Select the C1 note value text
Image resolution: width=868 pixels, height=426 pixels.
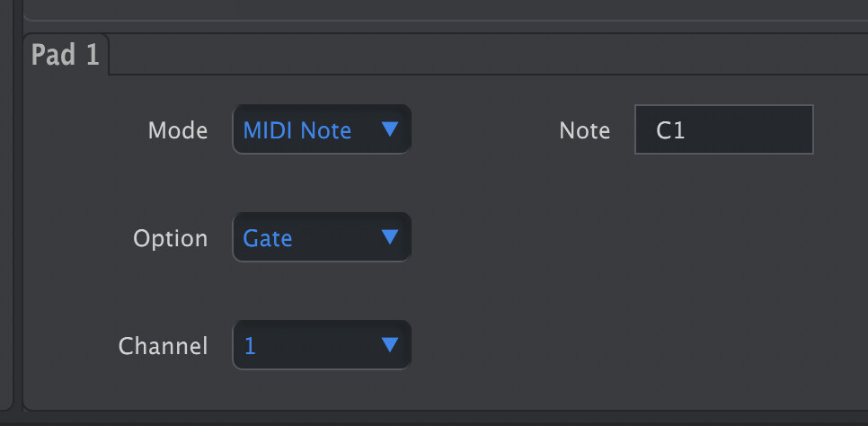pos(670,131)
